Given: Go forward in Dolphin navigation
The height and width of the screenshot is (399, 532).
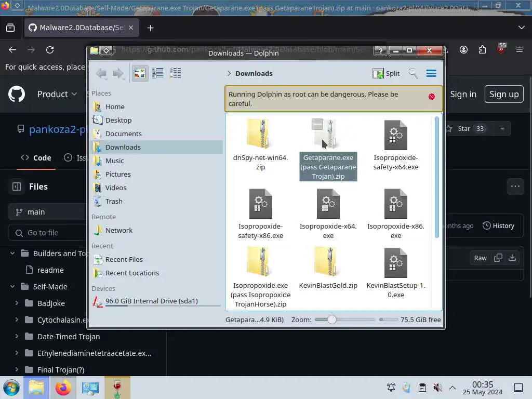Looking at the screenshot, I should tap(118, 73).
